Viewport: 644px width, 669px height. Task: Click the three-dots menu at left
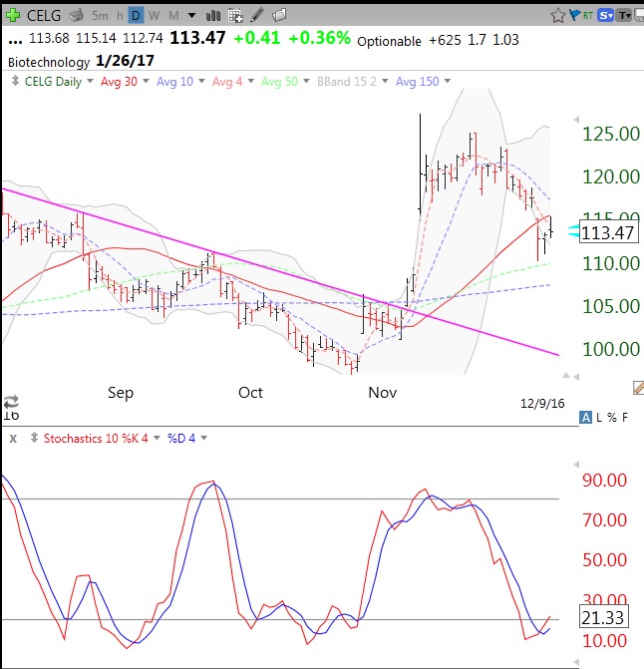(15, 42)
